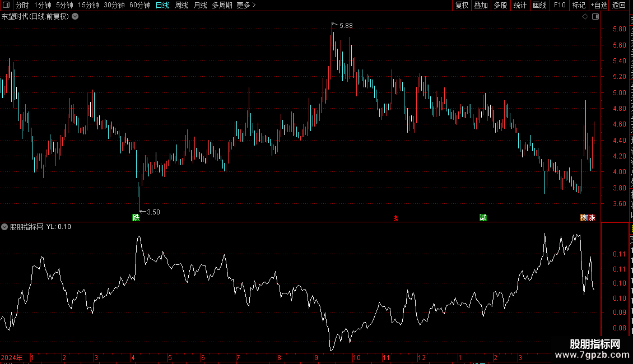Click the green 减 marker under the chart
This screenshot has height=364, width=633.
click(x=483, y=217)
